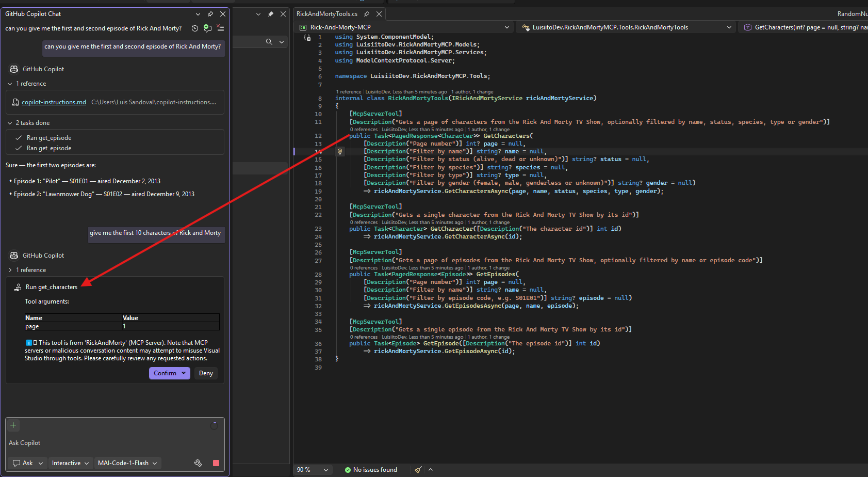Click the lightbulb quick actions icon
Image resolution: width=868 pixels, height=477 pixels.
click(x=340, y=152)
